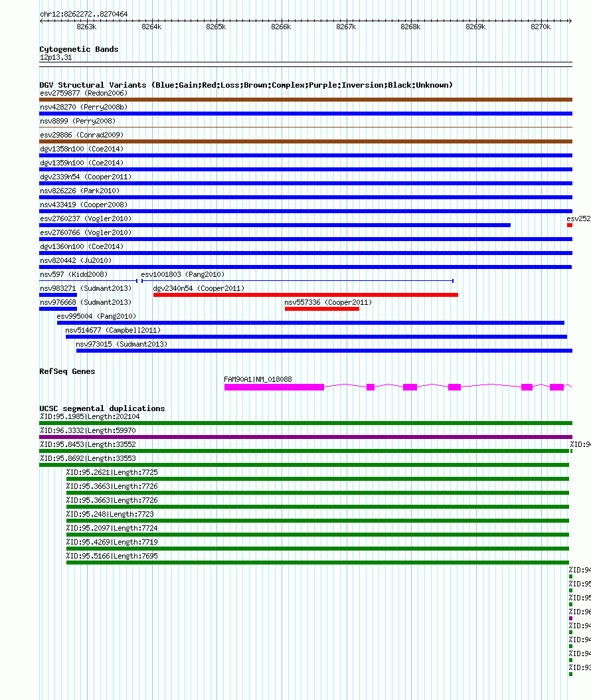Click the nsv976668 (Sudmant2013) label

86,302
